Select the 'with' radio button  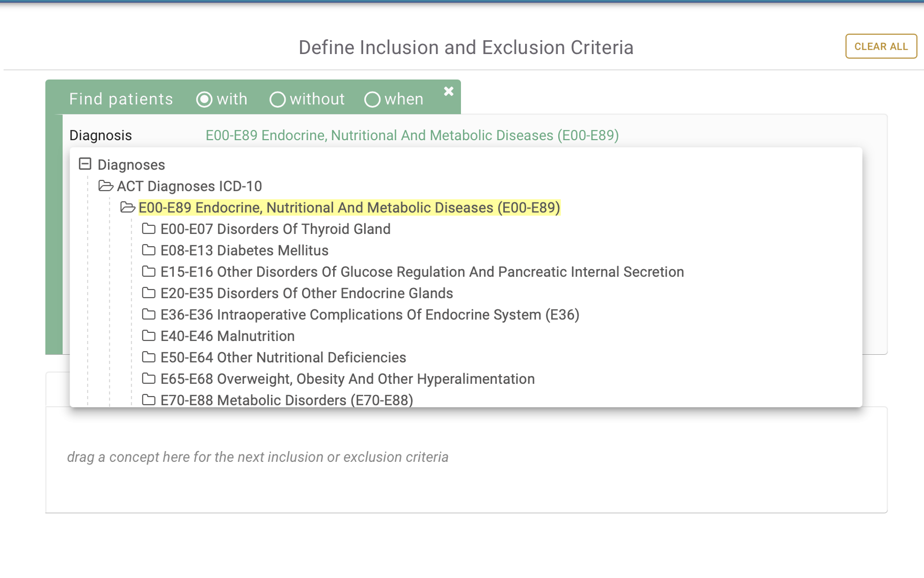click(204, 100)
